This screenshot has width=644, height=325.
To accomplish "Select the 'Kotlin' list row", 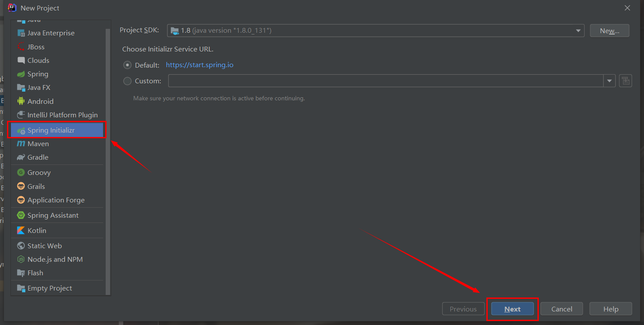I will tap(58, 230).
